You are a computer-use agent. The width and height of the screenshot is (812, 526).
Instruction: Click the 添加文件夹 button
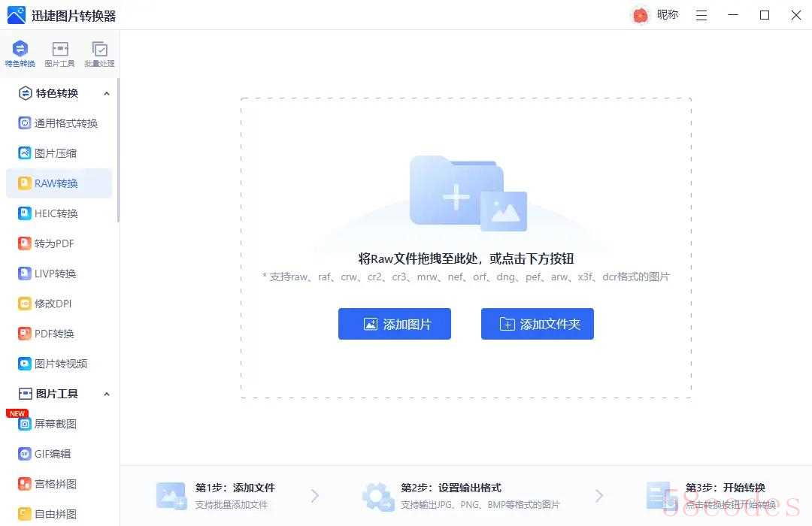(x=538, y=324)
